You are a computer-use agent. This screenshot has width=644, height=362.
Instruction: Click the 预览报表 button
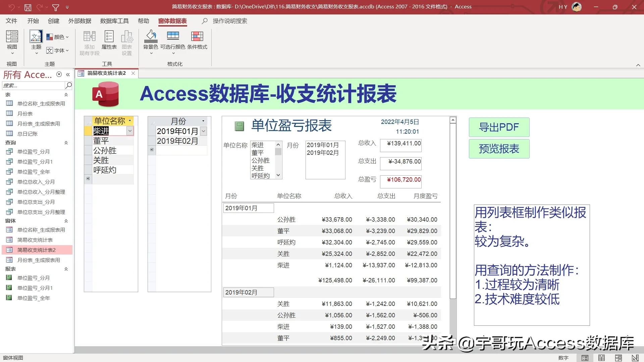[x=499, y=149]
